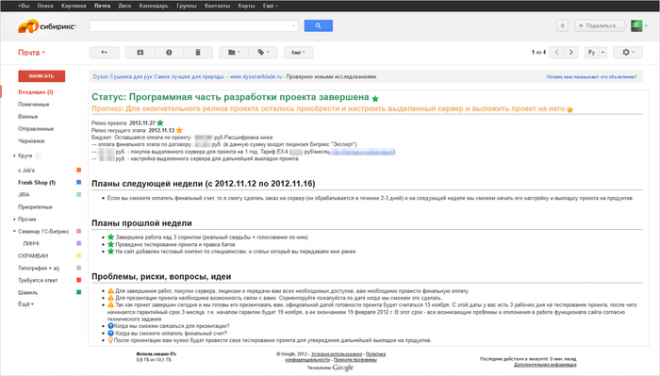
Task: Open the Отправленные folder
Action: coord(36,128)
